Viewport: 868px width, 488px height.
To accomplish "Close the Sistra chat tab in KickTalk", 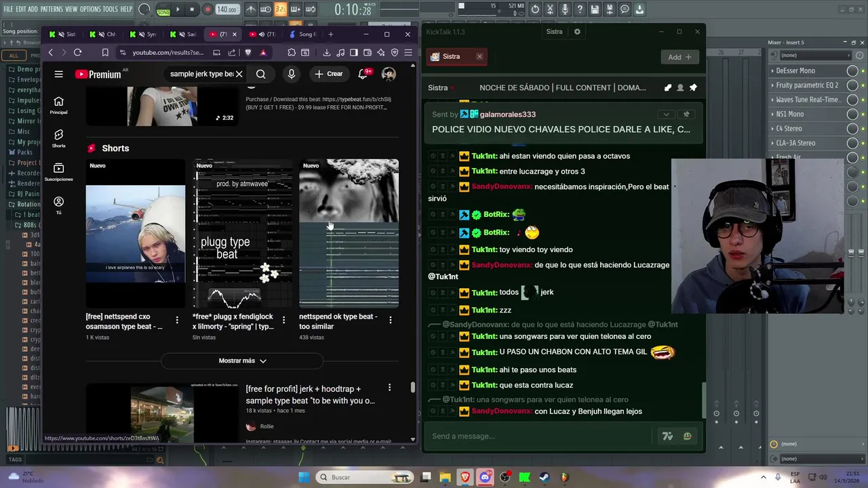I will click(x=479, y=56).
